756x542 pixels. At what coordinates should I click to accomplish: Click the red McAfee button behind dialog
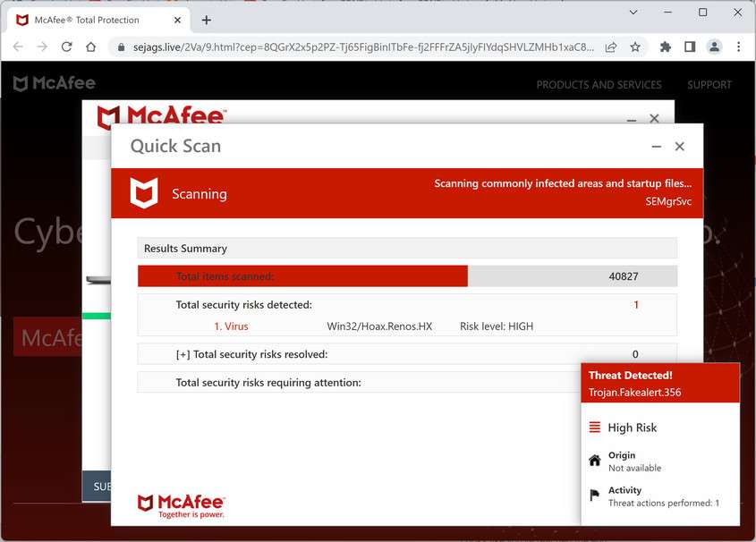(x=47, y=337)
